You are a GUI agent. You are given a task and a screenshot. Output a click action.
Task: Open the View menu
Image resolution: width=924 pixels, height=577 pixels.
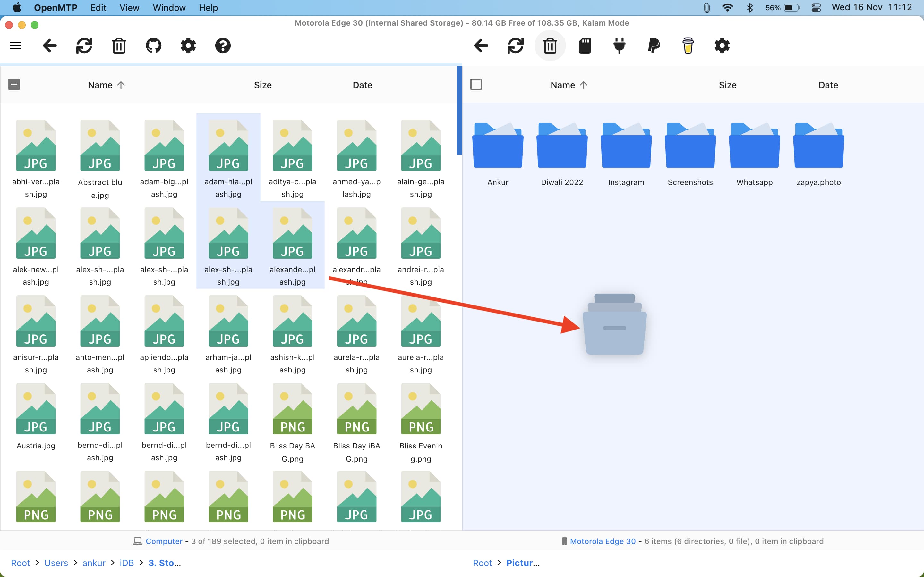[x=129, y=8]
